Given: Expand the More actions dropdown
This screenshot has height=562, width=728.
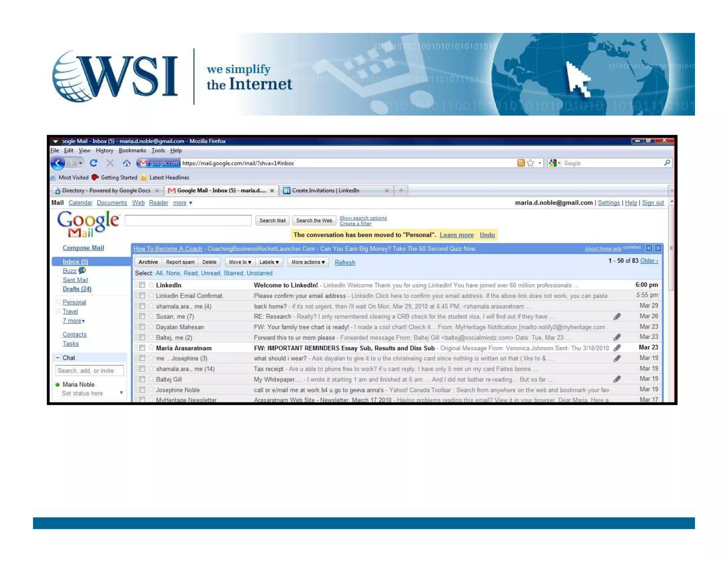Looking at the screenshot, I should [308, 262].
